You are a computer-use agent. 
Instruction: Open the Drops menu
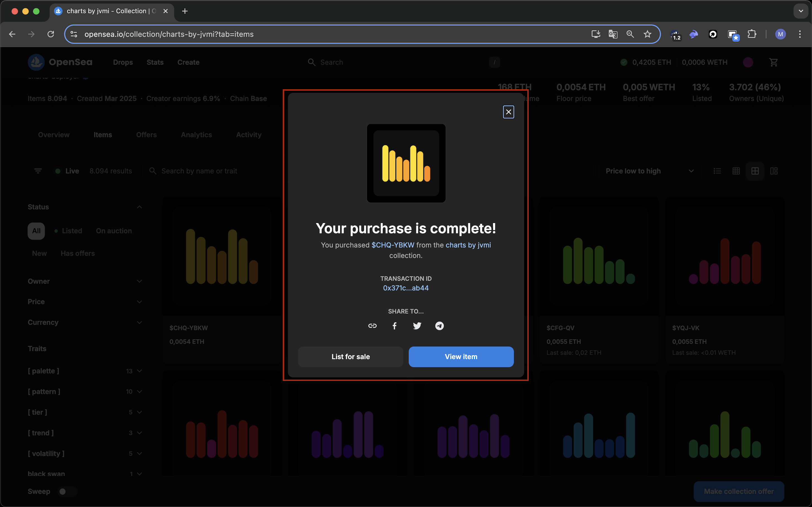[x=123, y=62]
